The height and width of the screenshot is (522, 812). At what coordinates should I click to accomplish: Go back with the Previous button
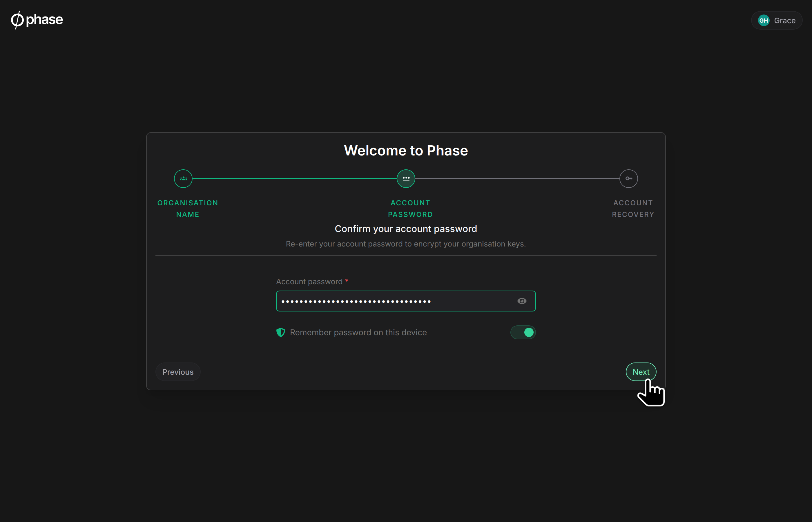tap(178, 372)
